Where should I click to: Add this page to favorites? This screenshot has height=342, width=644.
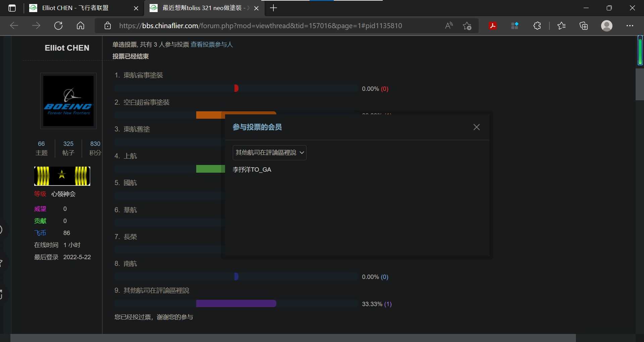point(467,26)
